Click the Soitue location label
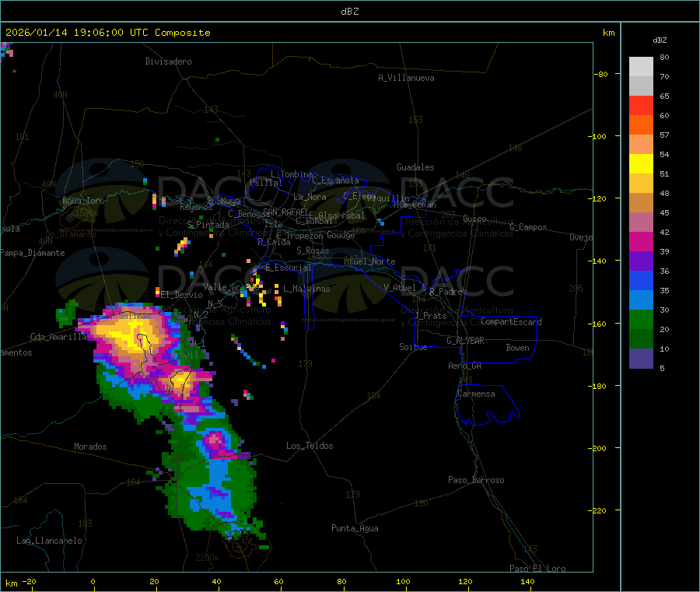This screenshot has width=700, height=592. [x=413, y=347]
